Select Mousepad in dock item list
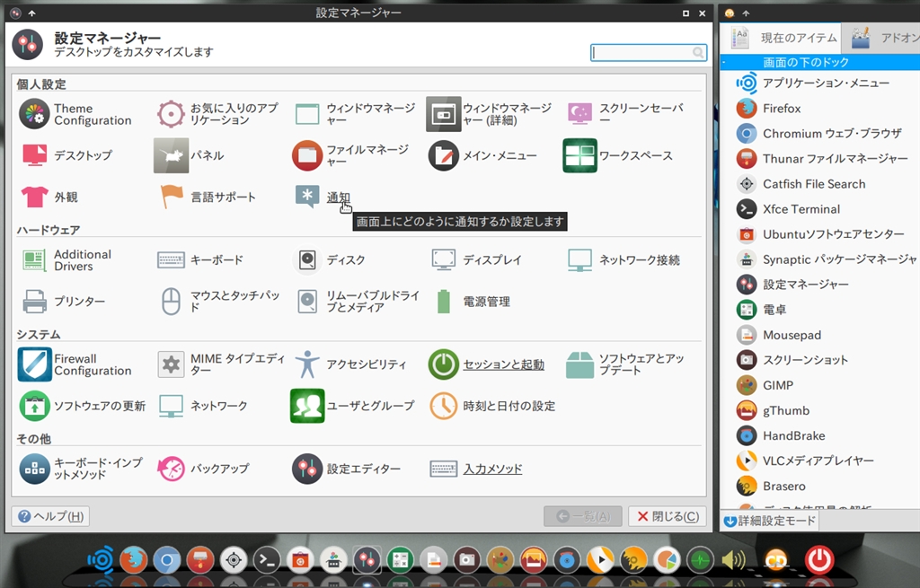Image resolution: width=920 pixels, height=588 pixels. pos(820,336)
